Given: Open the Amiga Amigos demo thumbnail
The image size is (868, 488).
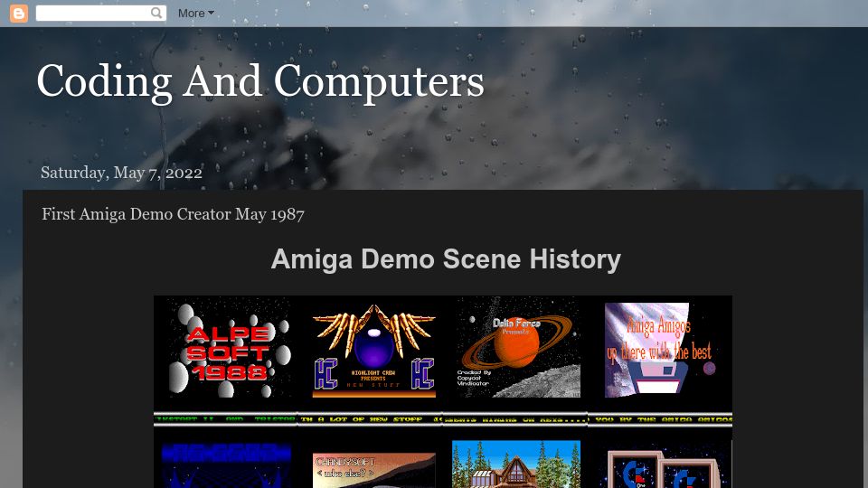Looking at the screenshot, I should 660,350.
